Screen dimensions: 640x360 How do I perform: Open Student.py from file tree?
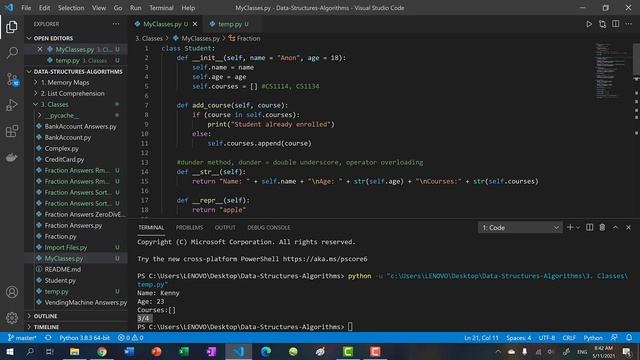[60, 280]
